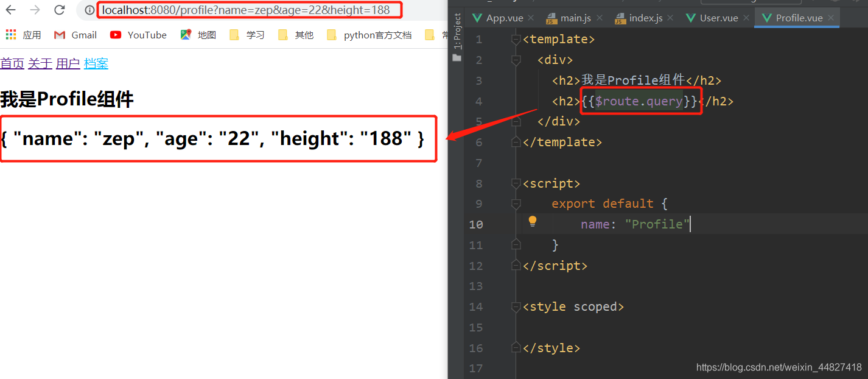Viewport: 868px width, 379px height.
Task: View site info icon in address bar
Action: pos(89,10)
